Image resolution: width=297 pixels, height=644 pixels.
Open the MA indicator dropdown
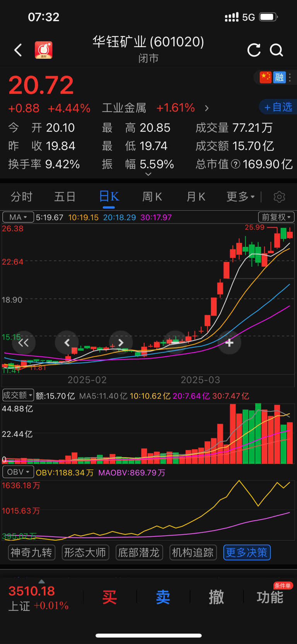[18, 217]
